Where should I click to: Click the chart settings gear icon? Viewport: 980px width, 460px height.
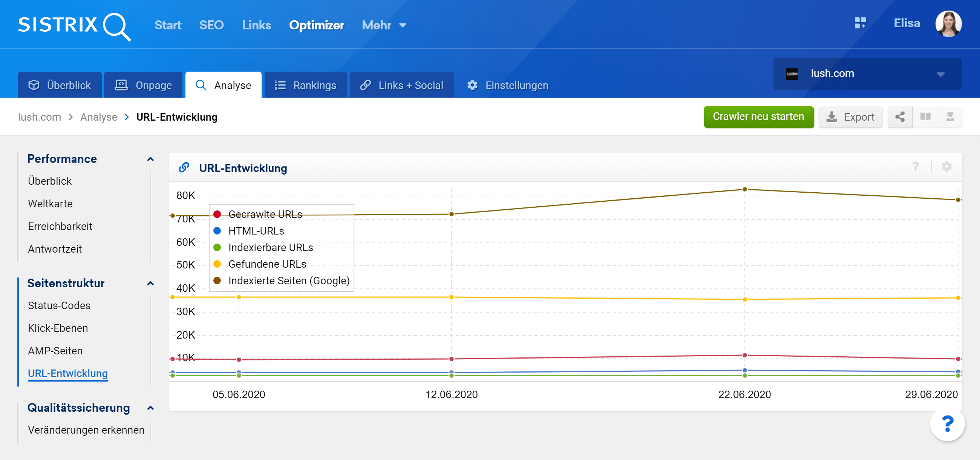(x=946, y=167)
